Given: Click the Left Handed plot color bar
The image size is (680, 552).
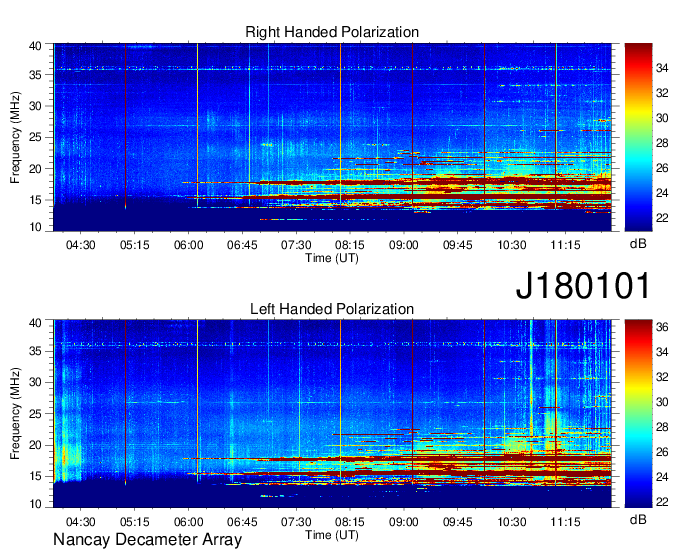Looking at the screenshot, I should click(638, 414).
